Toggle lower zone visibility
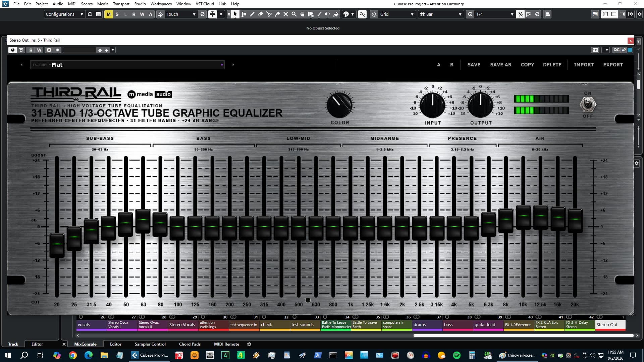Image resolution: width=644 pixels, height=362 pixels. tap(614, 14)
